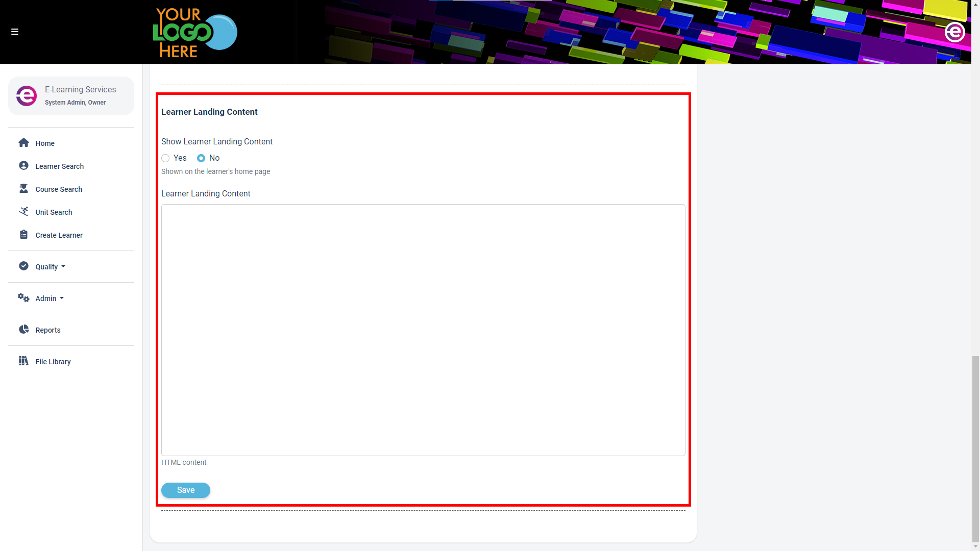This screenshot has height=551, width=980.
Task: Click the Admin gears icon
Action: click(23, 298)
